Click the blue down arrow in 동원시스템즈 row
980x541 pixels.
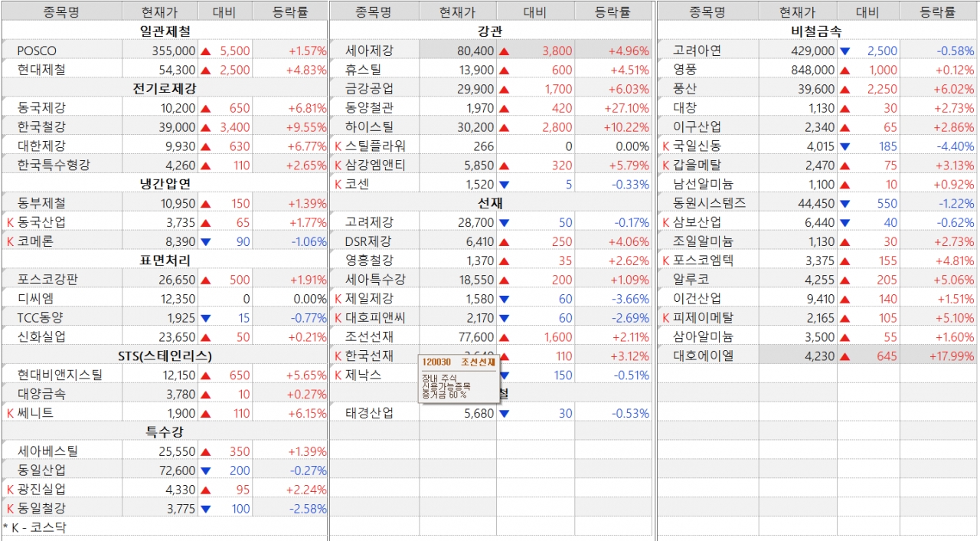click(845, 204)
